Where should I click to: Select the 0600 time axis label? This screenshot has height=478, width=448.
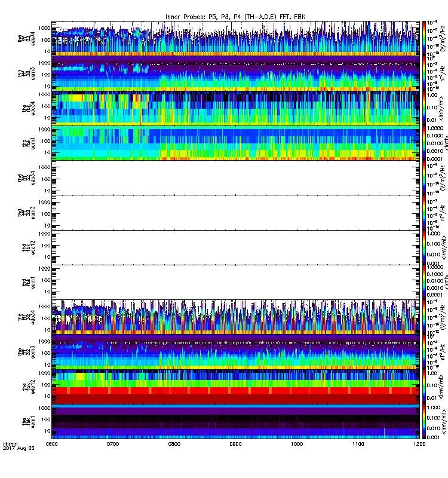click(51, 444)
